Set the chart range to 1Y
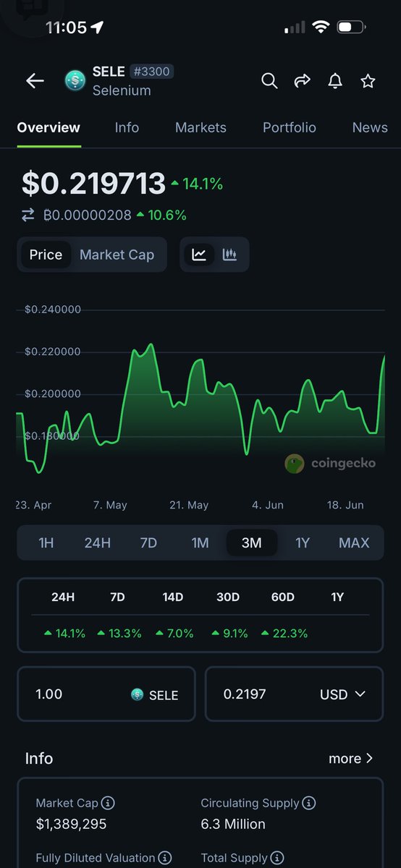401x868 pixels. (303, 542)
